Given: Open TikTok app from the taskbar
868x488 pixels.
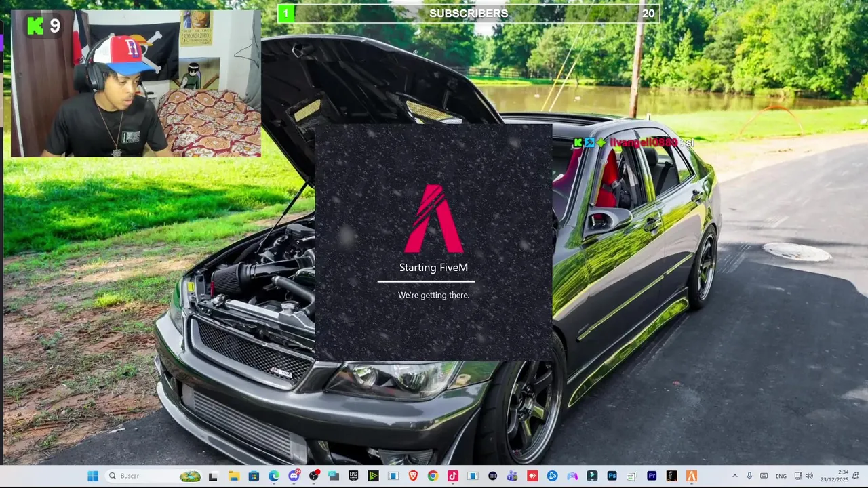Looking at the screenshot, I should coord(452,476).
